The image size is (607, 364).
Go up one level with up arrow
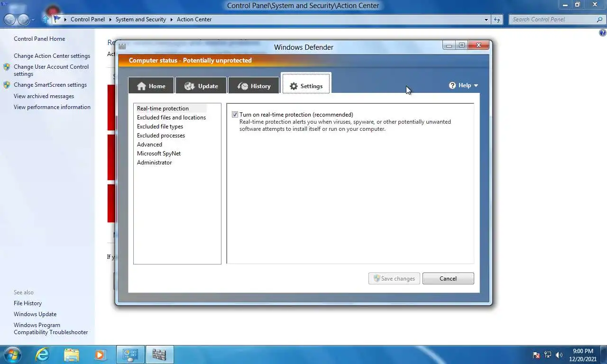tap(46, 19)
